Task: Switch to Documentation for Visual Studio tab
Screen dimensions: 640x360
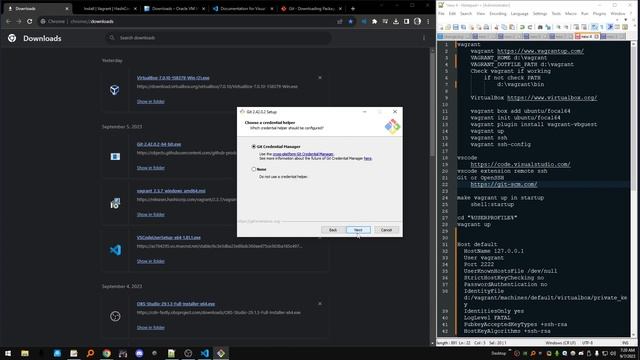Action: (242, 8)
